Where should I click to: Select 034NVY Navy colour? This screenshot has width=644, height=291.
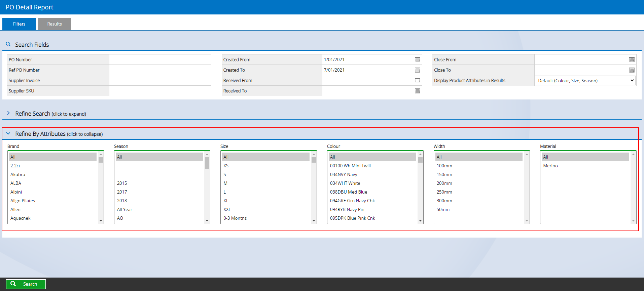pos(372,174)
